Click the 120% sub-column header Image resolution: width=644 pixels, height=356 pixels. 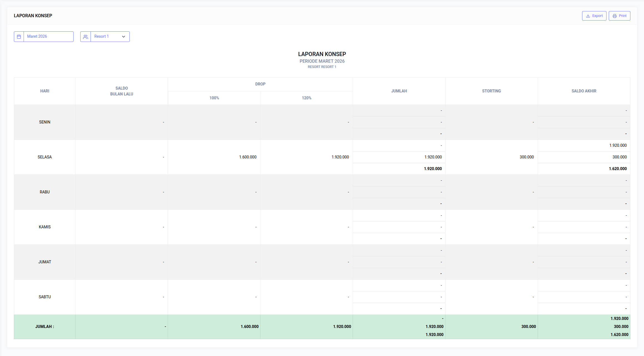(307, 98)
